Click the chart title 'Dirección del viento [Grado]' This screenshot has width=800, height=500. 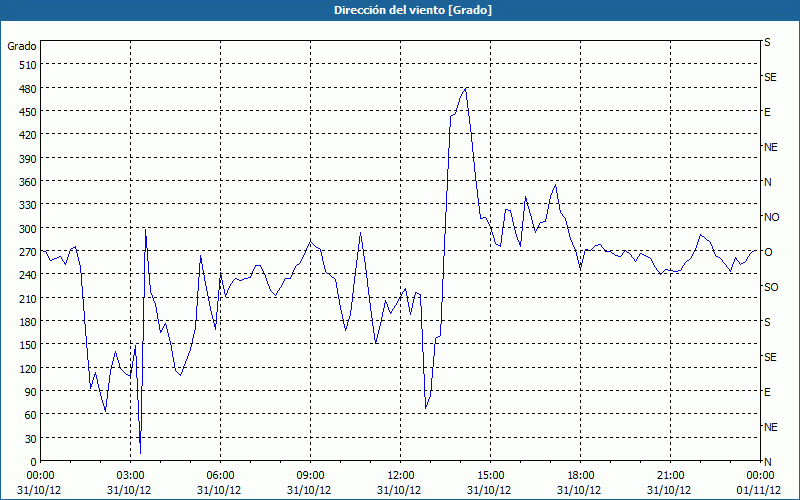point(413,10)
